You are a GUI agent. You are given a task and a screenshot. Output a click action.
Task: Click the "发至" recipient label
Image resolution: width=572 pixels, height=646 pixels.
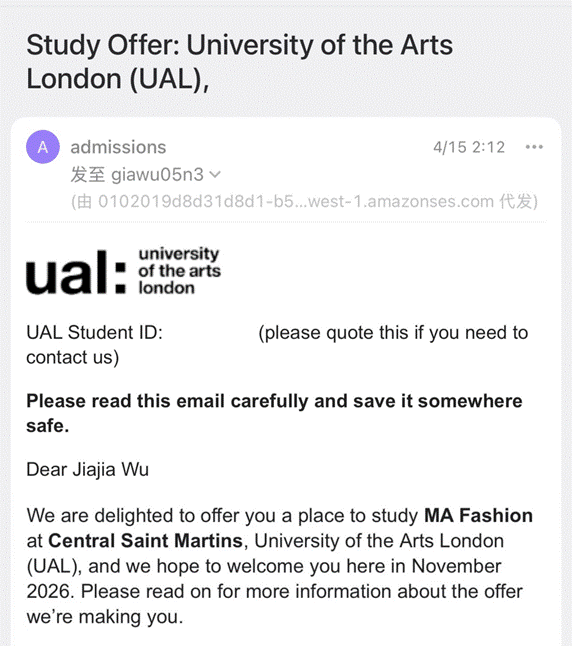pyautogui.click(x=88, y=175)
